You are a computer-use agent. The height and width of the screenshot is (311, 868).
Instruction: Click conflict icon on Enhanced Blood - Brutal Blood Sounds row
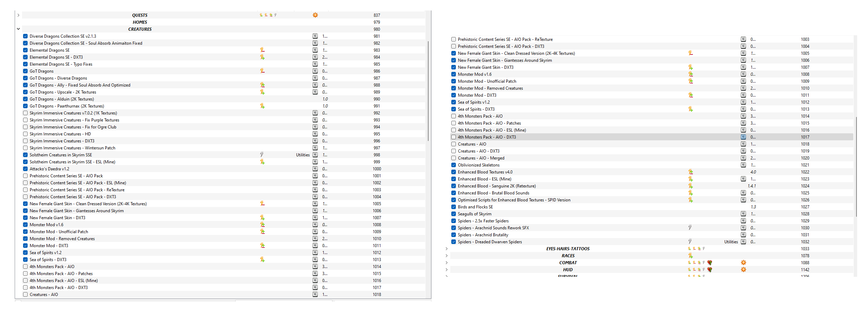[690, 193]
